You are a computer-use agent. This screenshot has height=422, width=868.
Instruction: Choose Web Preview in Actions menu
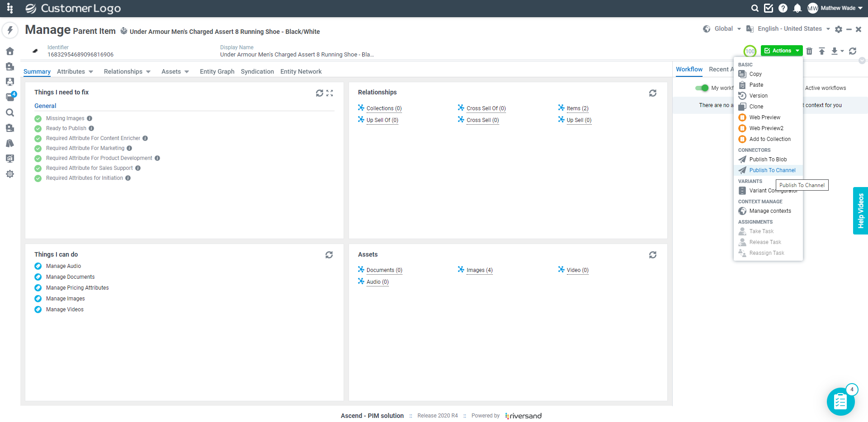[768, 117]
